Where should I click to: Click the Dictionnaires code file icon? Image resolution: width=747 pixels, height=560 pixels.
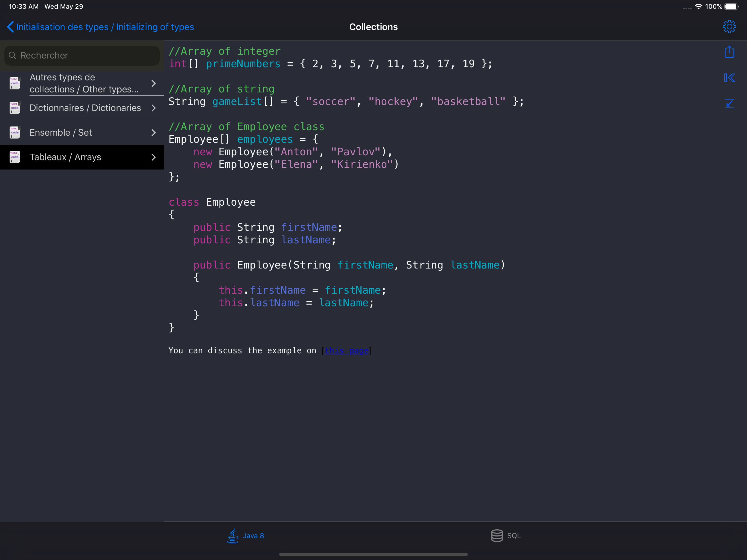point(15,108)
